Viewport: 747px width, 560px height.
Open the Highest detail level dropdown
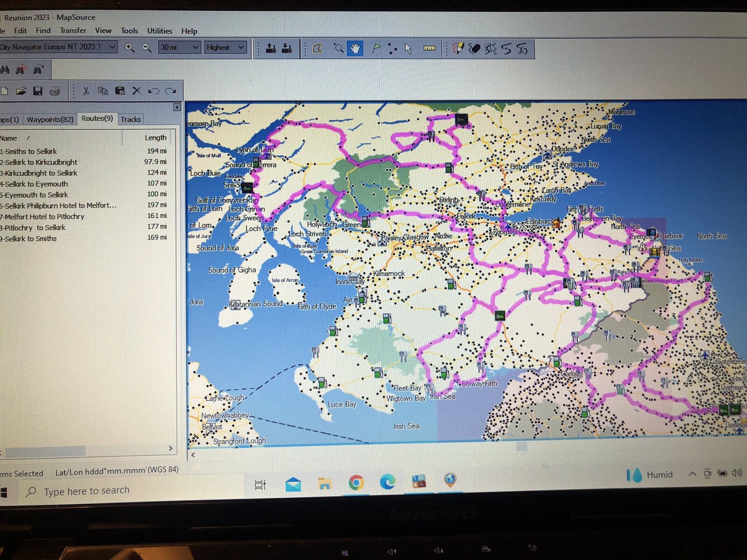click(x=226, y=48)
